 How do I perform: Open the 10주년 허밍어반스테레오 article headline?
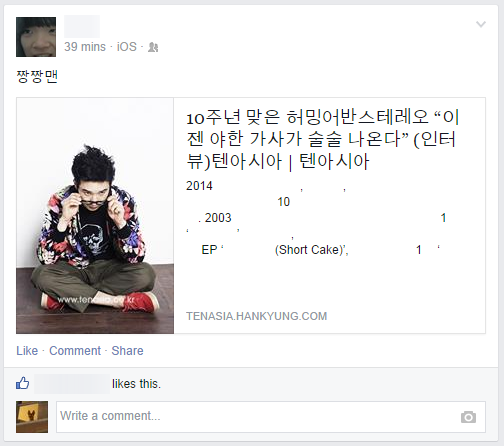tap(322, 139)
